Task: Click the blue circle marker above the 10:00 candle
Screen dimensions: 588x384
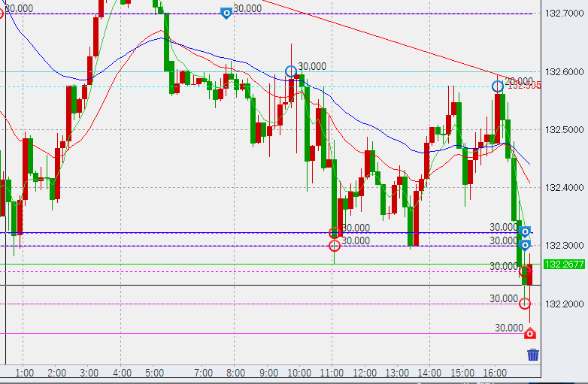Action: click(291, 71)
